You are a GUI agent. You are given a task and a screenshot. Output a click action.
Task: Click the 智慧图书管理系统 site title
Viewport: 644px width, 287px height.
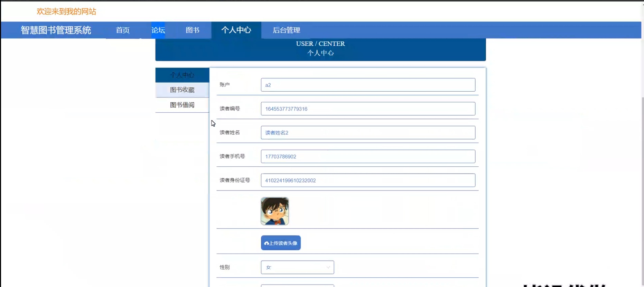point(56,30)
